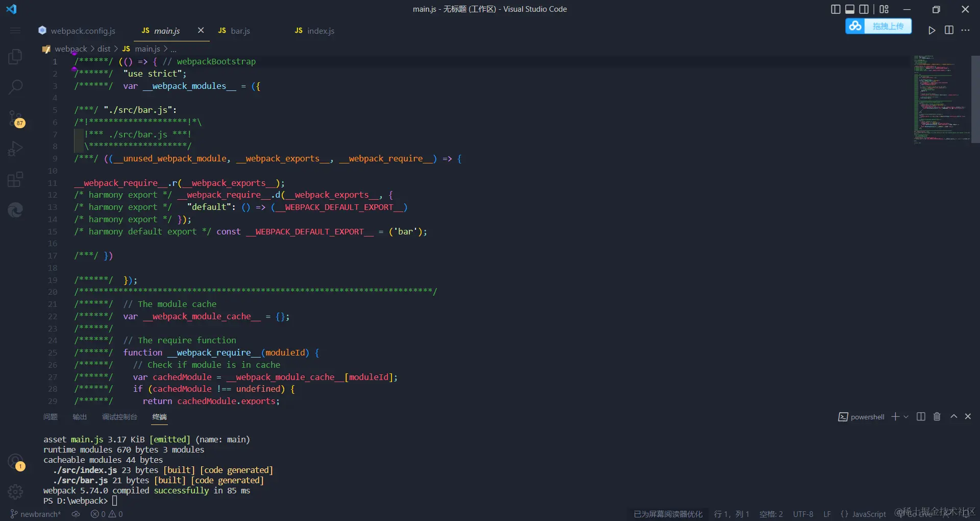Toggle the secondary side bar visibility
Viewport: 980px width, 521px height.
pos(864,9)
